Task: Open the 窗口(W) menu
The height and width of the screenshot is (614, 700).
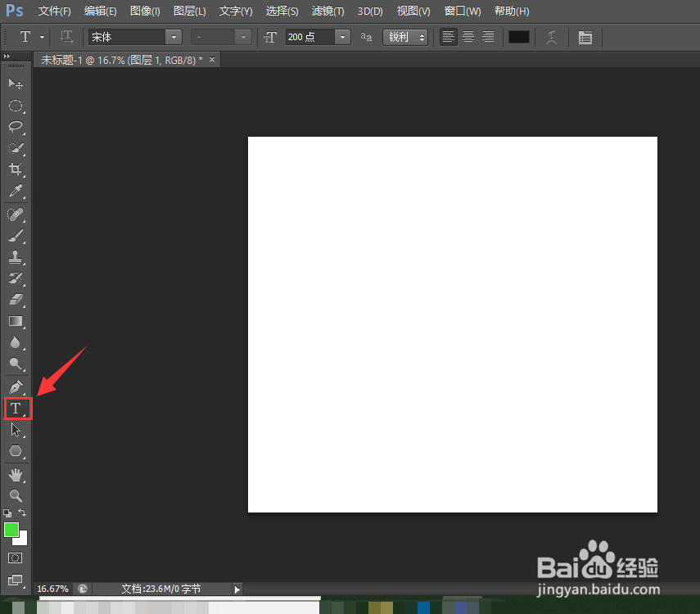Action: pos(463,11)
